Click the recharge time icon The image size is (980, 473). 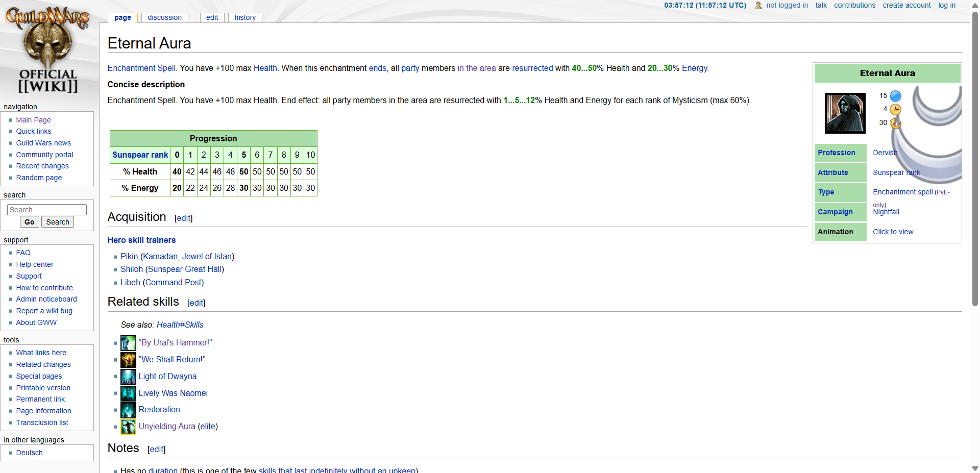pos(895,123)
